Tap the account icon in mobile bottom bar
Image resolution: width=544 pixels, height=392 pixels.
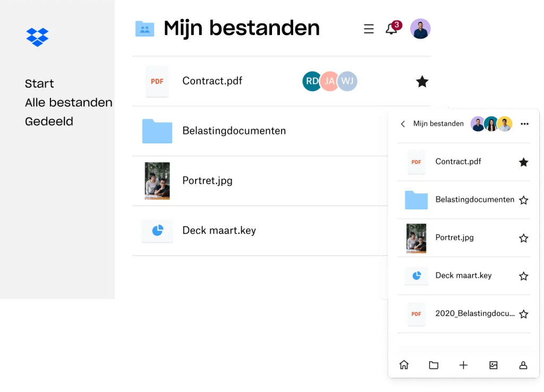523,365
